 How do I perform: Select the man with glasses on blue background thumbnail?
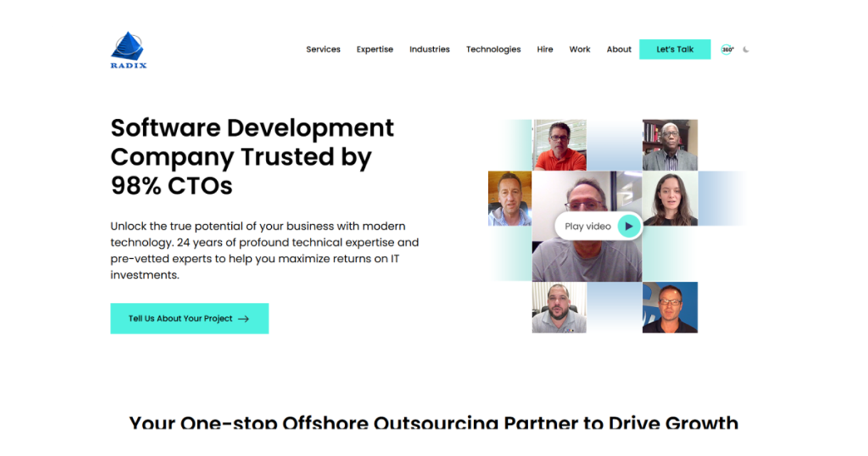tap(670, 308)
